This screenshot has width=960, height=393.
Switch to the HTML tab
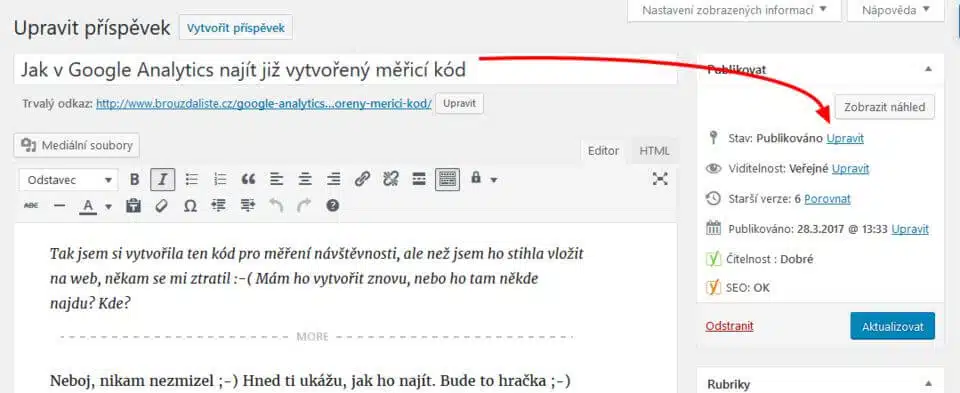tap(654, 151)
